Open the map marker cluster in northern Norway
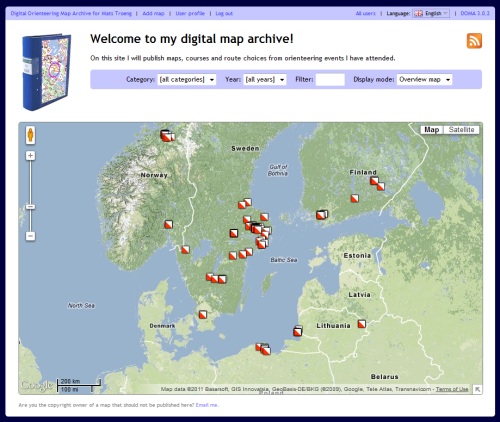Image resolution: width=500 pixels, height=422 pixels. point(167,136)
